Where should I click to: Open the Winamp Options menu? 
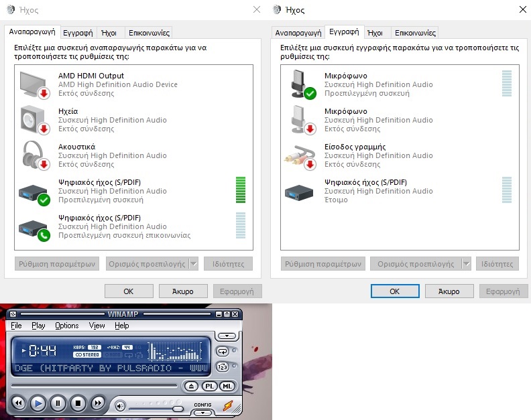(x=67, y=326)
